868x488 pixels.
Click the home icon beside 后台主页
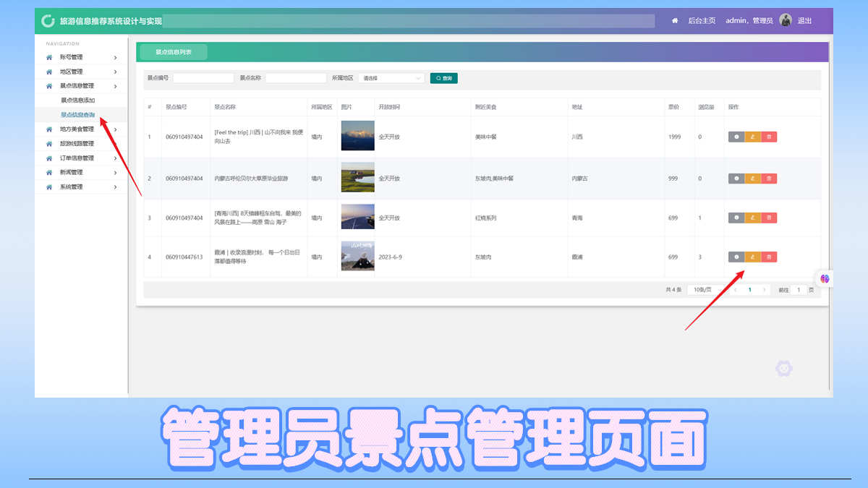pyautogui.click(x=675, y=21)
